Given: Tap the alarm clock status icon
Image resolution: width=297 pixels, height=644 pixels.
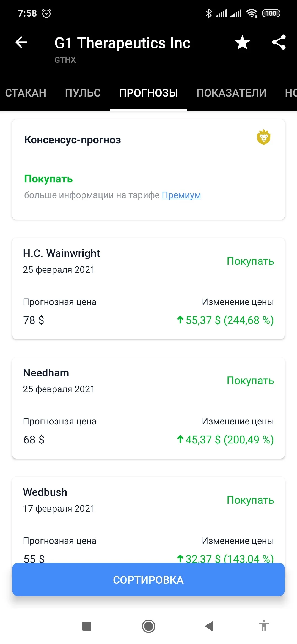Looking at the screenshot, I should pos(46,13).
